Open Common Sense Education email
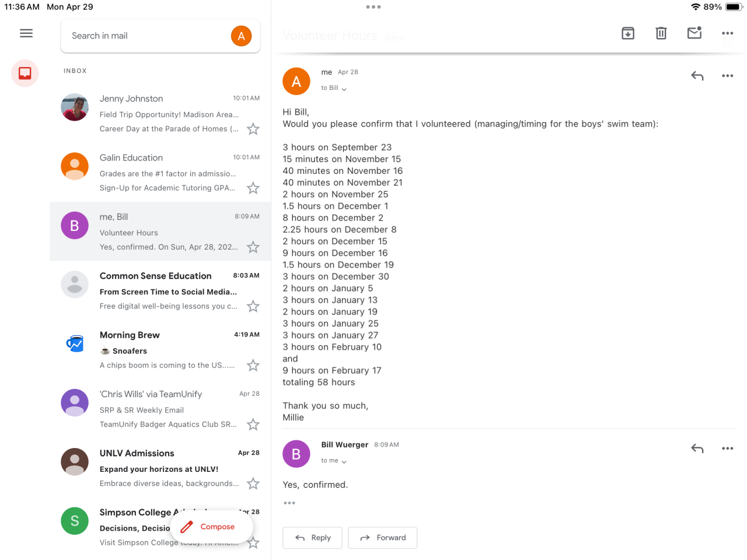 coord(160,290)
